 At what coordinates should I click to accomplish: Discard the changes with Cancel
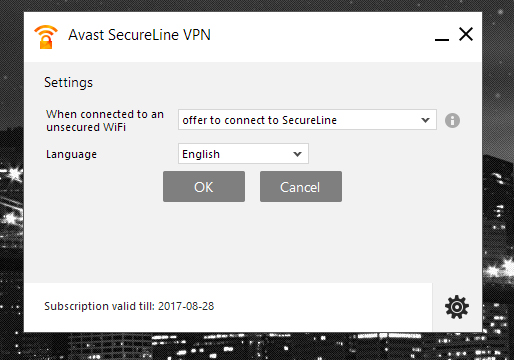pos(301,187)
